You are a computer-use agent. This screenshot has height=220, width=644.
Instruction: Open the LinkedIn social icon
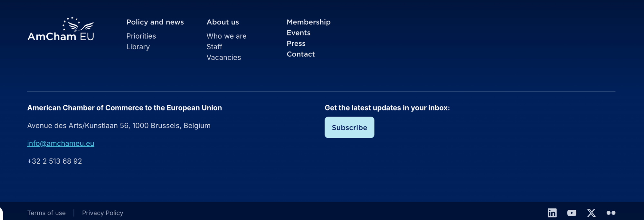click(552, 213)
